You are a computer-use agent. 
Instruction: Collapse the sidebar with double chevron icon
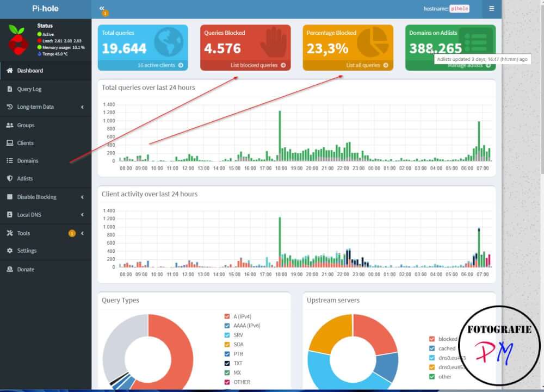coord(102,8)
